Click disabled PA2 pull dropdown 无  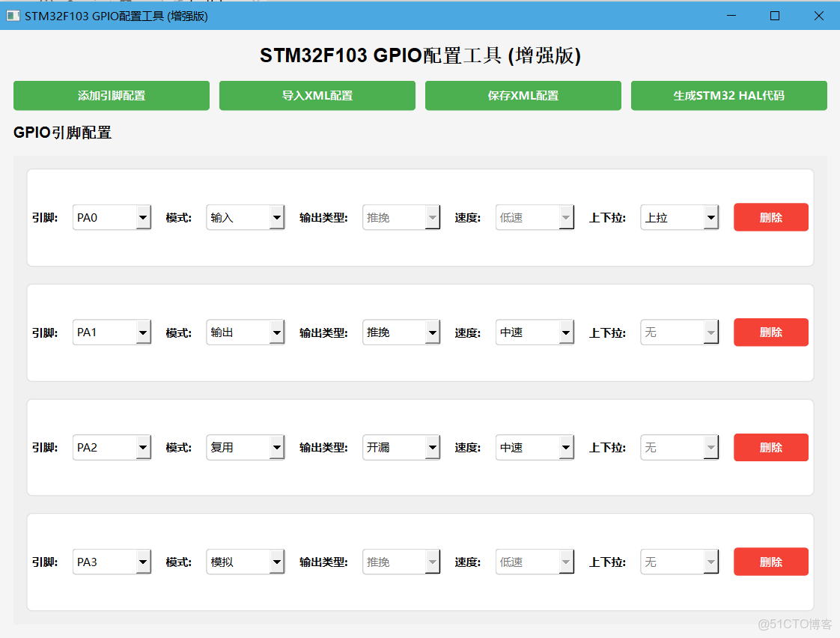(x=679, y=447)
